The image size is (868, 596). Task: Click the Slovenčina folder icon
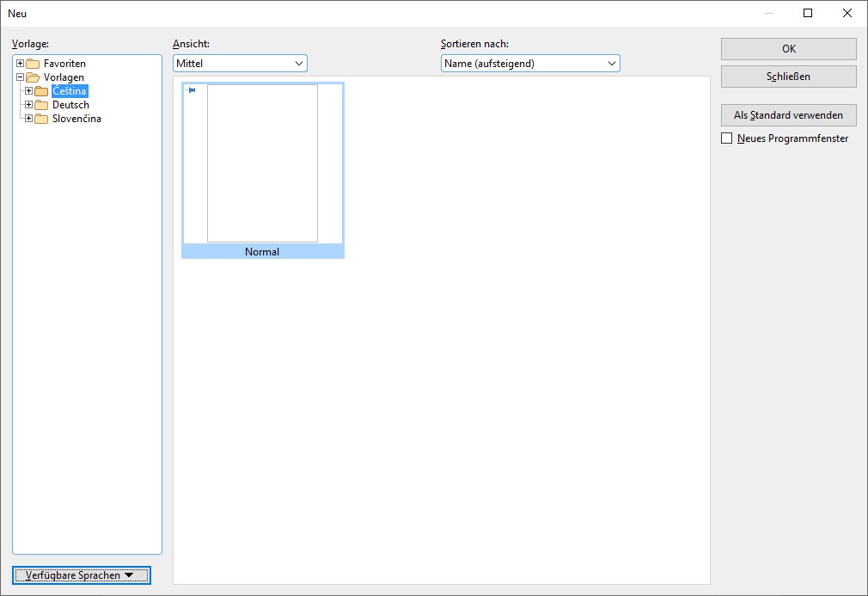(41, 119)
